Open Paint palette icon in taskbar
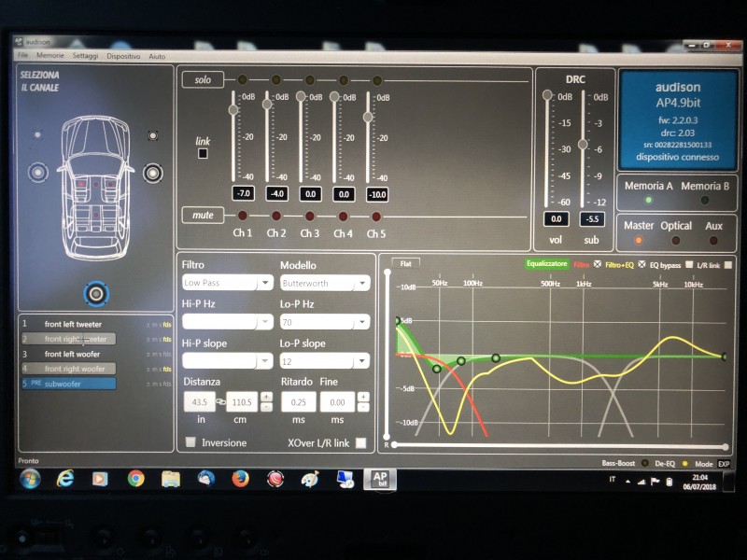This screenshot has width=747, height=560. pos(310,479)
